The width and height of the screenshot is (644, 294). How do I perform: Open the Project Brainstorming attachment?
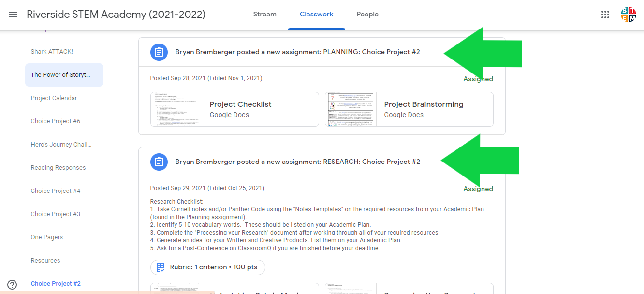click(409, 109)
